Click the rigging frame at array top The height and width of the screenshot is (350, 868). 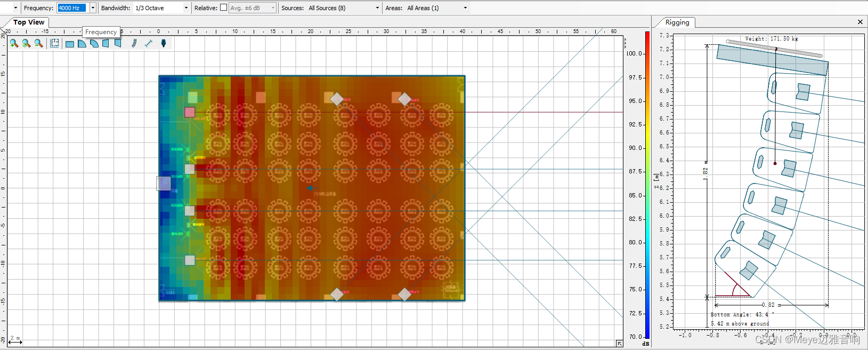point(772,60)
